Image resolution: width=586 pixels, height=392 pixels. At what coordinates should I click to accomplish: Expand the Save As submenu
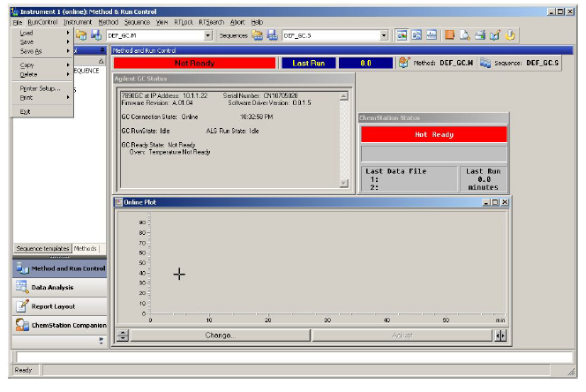(x=41, y=51)
